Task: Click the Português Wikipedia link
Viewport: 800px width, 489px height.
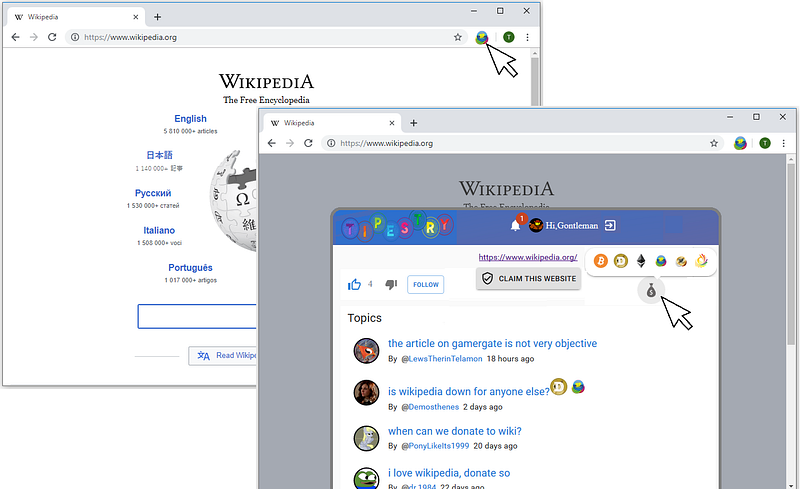Action: (x=190, y=267)
